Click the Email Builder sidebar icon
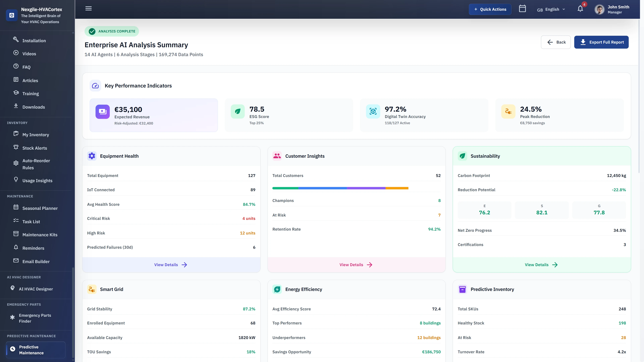Viewport: 644px width, 362px height. coord(16,261)
